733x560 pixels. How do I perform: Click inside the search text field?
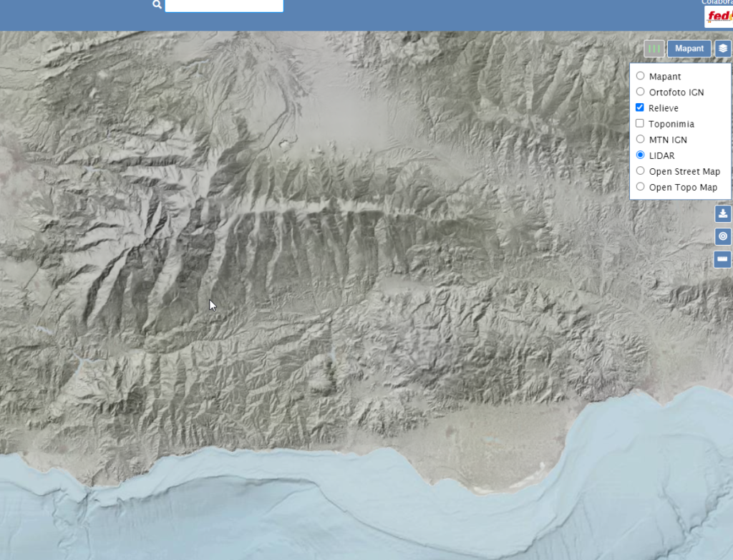[223, 6]
